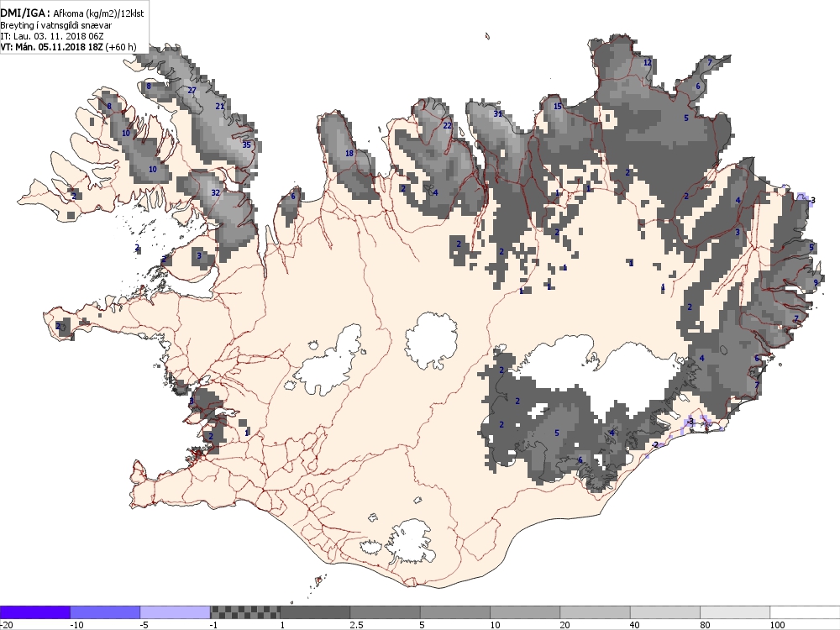Click the medium violet -10 to -5 legend swatch
The image size is (840, 630).
(x=105, y=612)
